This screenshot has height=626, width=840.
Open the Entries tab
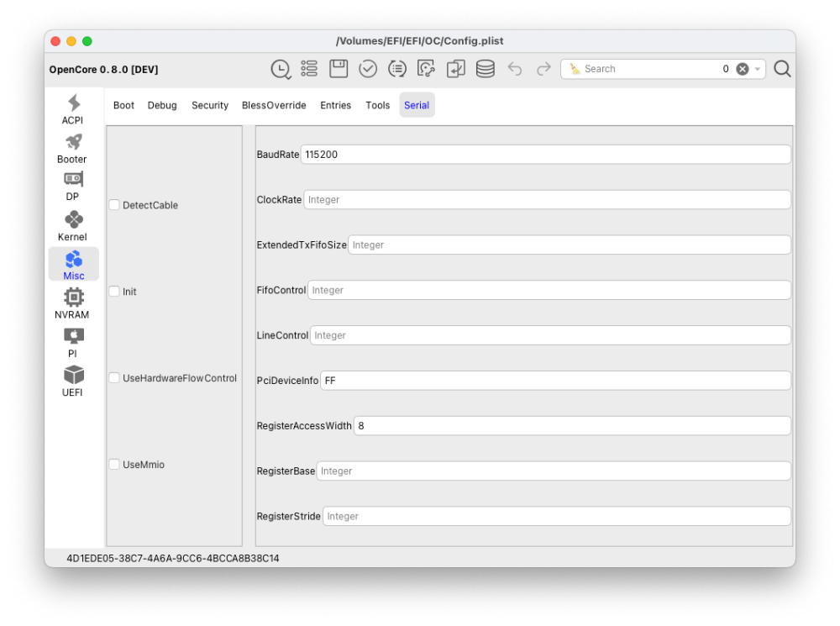335,105
